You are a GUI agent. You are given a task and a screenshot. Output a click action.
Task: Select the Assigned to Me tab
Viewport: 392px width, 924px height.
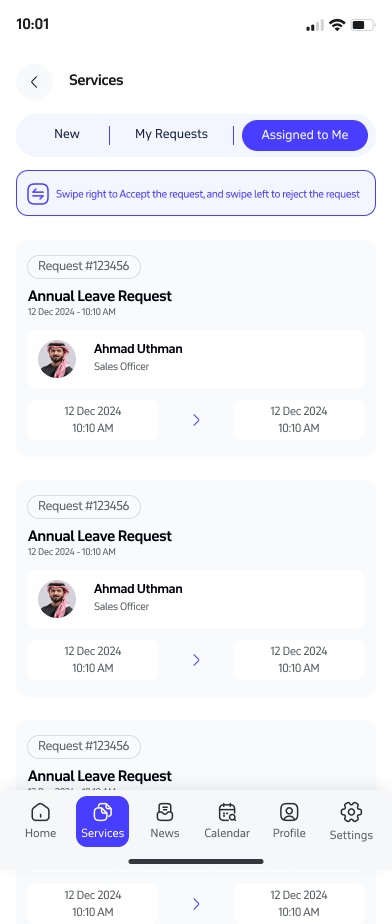pyautogui.click(x=305, y=135)
